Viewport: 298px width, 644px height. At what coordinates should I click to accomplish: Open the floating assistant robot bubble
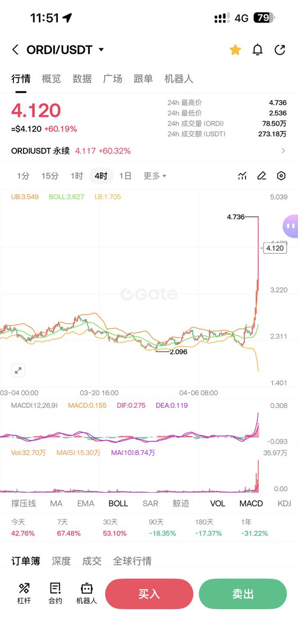pyautogui.click(x=290, y=226)
